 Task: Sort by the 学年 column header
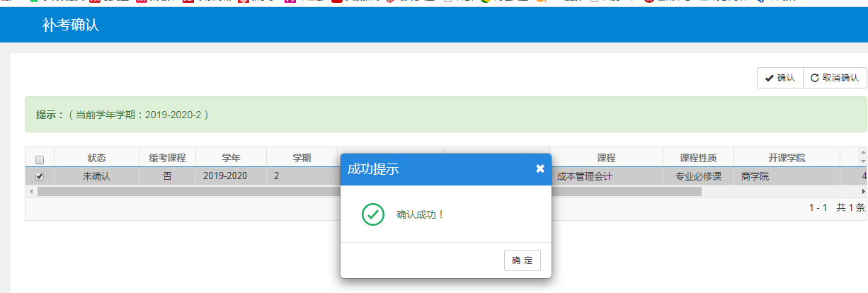pos(231,158)
